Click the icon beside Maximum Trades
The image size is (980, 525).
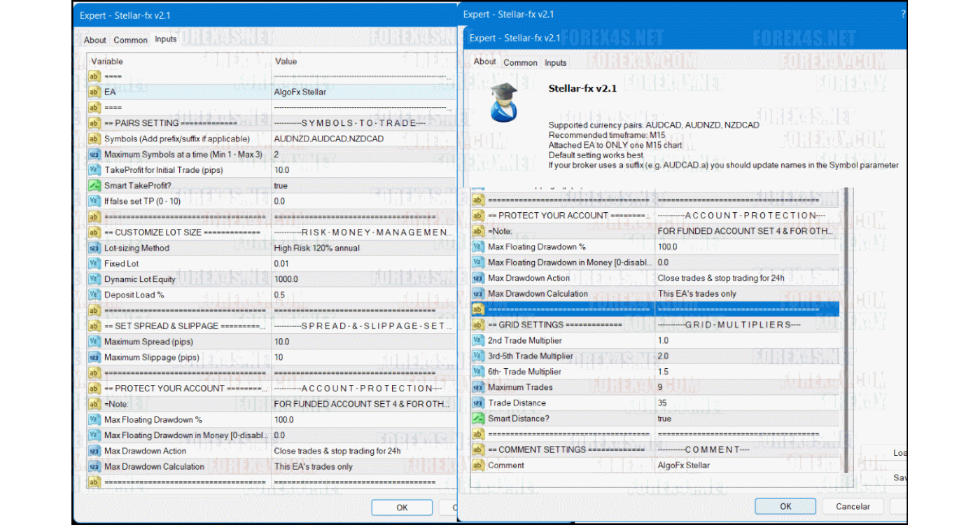pos(478,387)
